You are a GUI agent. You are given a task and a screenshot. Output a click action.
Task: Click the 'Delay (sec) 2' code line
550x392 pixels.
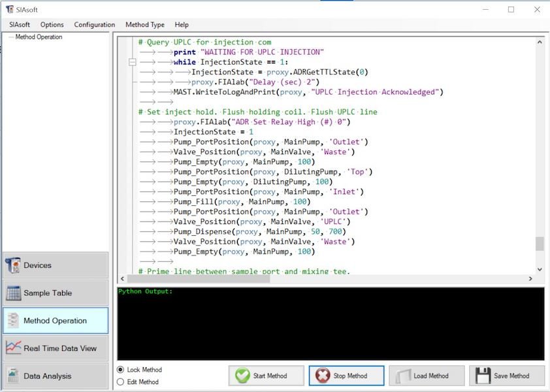[x=255, y=82]
